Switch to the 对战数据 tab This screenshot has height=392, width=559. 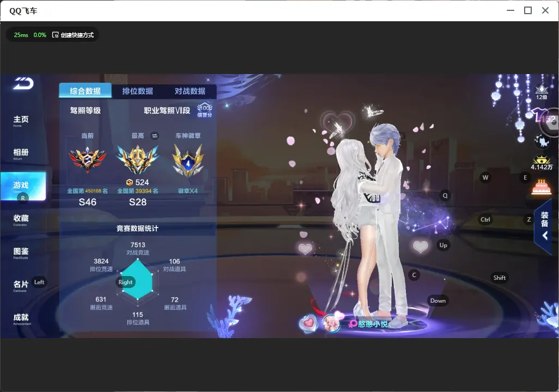(190, 91)
